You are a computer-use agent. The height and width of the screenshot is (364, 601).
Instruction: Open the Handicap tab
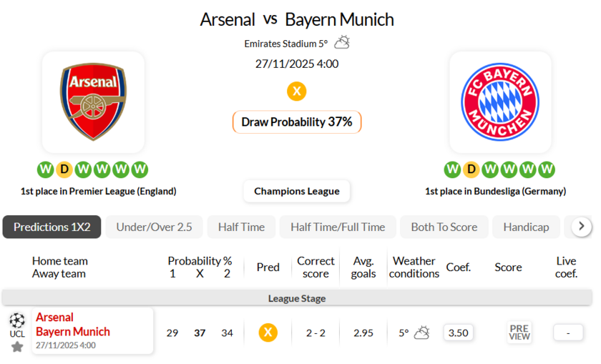click(526, 227)
